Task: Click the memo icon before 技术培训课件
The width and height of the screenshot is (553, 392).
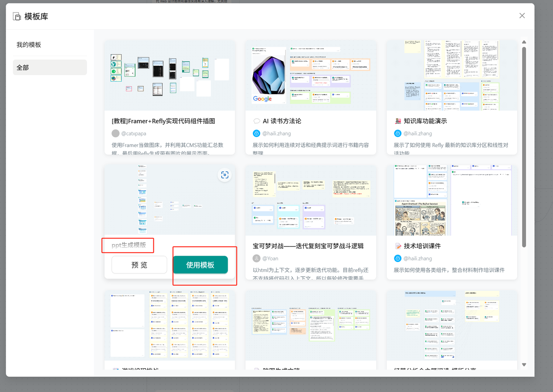Action: pyautogui.click(x=398, y=246)
